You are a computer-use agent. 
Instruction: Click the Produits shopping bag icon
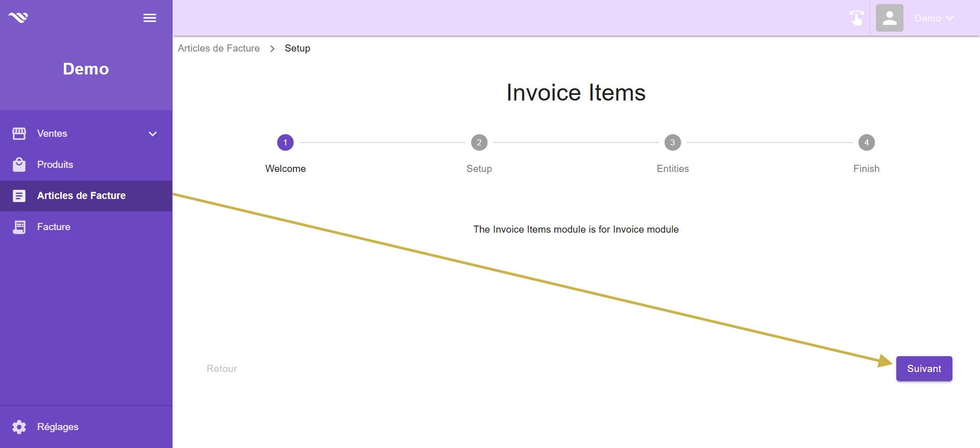coord(19,165)
